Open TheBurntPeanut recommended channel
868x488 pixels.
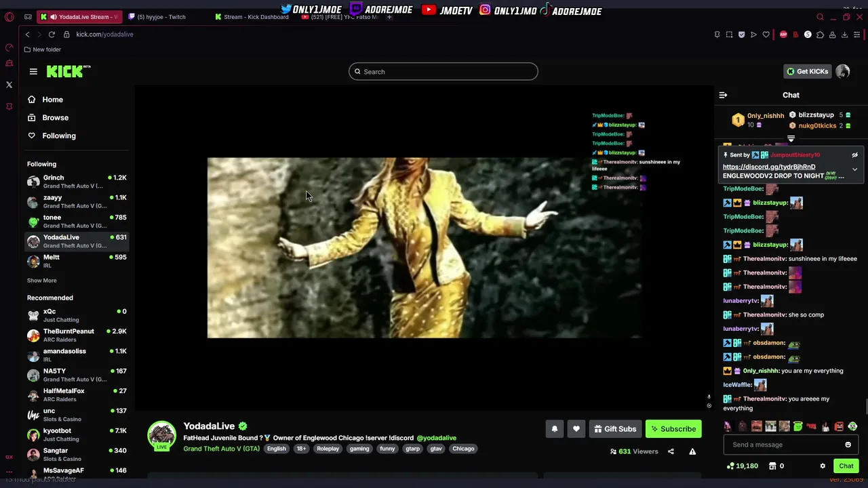(77, 335)
